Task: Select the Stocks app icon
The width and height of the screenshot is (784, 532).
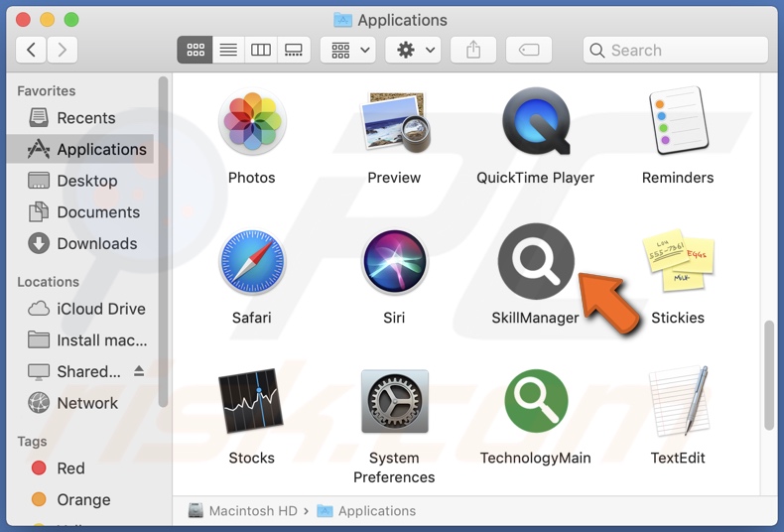Action: 251,401
